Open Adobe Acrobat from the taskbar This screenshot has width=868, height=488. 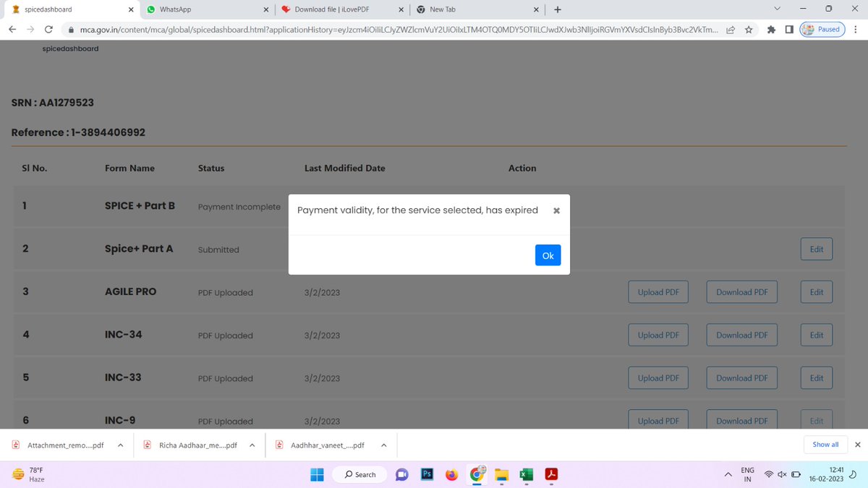551,474
